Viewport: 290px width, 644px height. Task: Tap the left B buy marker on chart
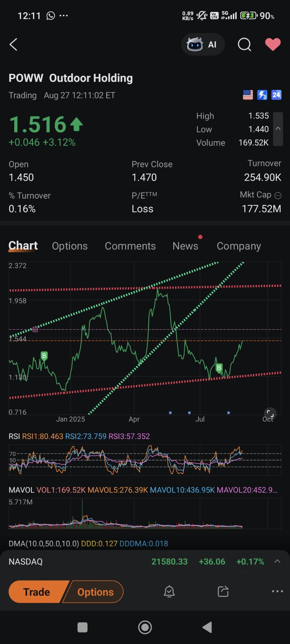tap(44, 356)
